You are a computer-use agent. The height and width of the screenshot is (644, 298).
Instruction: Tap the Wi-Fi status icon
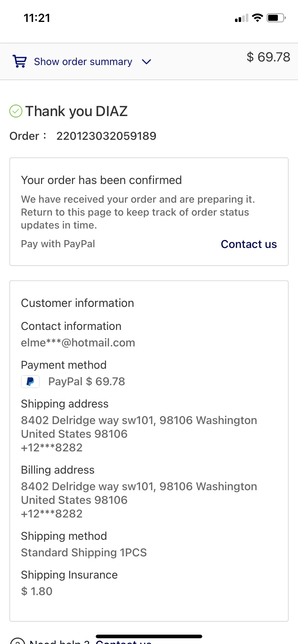coord(257,18)
